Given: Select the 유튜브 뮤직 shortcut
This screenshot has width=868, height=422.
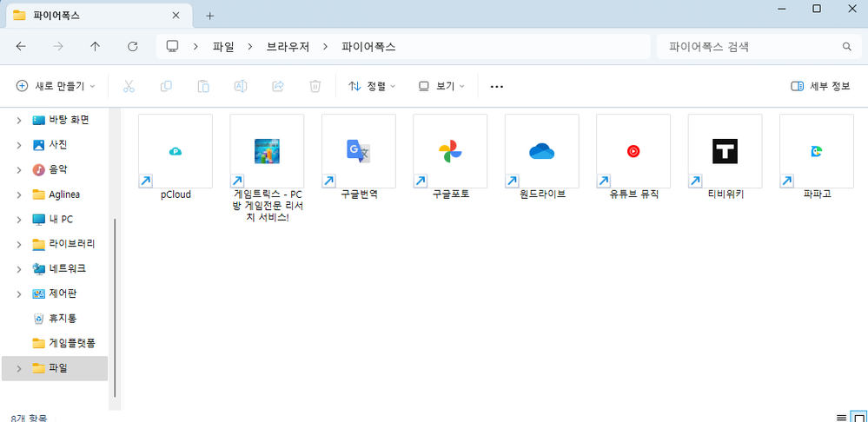Looking at the screenshot, I should (633, 151).
